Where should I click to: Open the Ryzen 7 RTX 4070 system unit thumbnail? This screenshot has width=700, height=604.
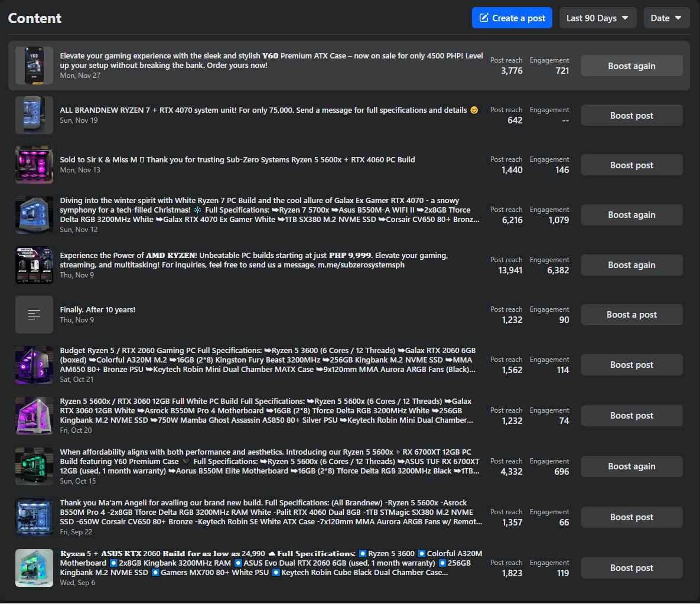34,115
